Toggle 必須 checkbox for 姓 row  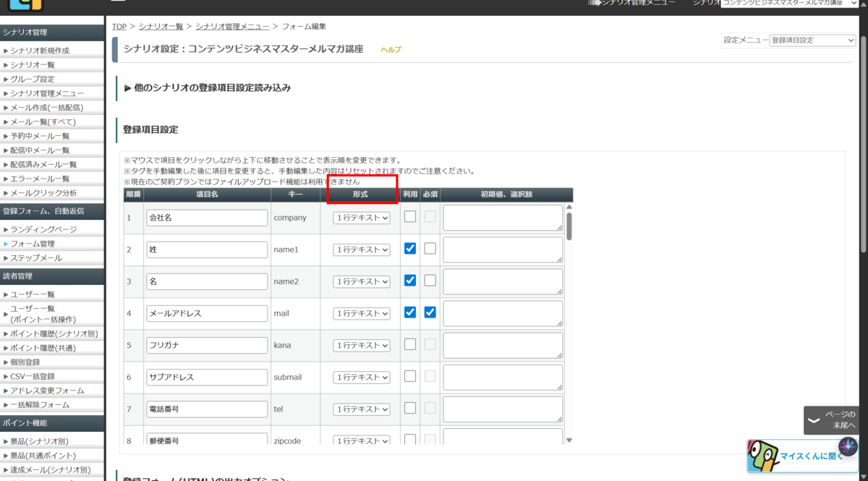pyautogui.click(x=430, y=248)
